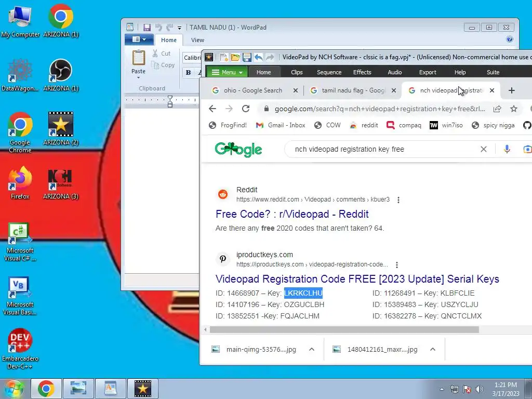
Task: Open WordPad file menu dropdown
Action: point(139,39)
